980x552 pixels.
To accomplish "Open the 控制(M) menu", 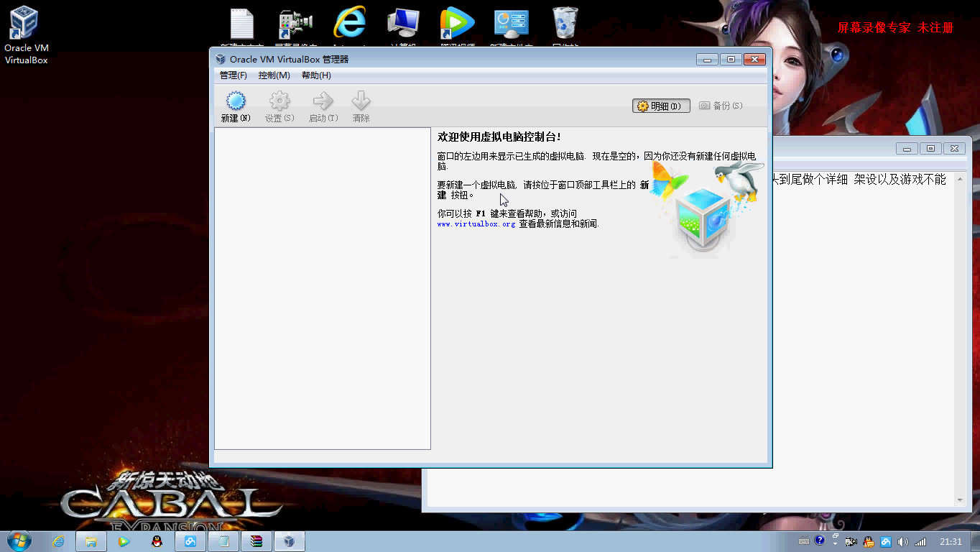I will [x=274, y=75].
